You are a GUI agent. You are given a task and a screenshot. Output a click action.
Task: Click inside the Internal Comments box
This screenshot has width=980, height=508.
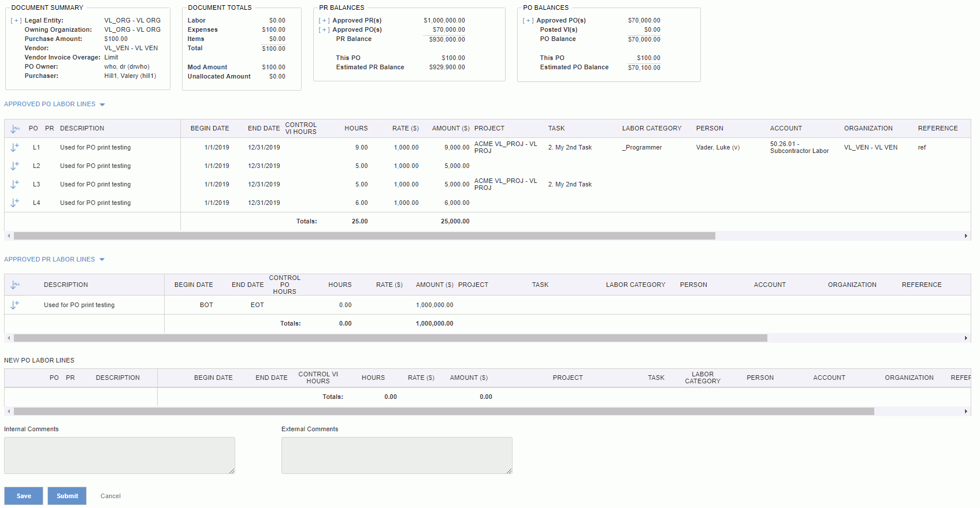[120, 455]
